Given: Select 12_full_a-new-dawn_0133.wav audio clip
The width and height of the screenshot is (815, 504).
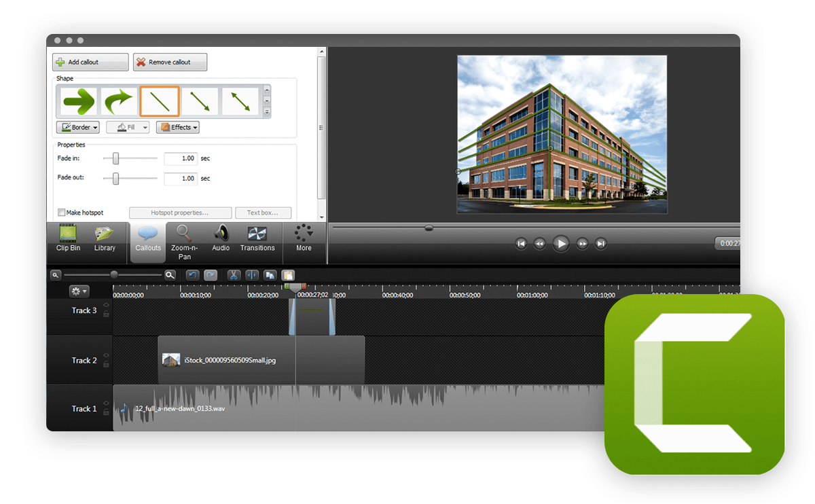Looking at the screenshot, I should [x=359, y=408].
